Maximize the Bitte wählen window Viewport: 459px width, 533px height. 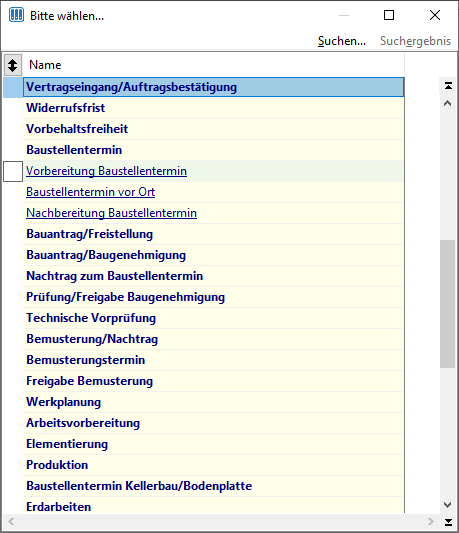(x=389, y=15)
